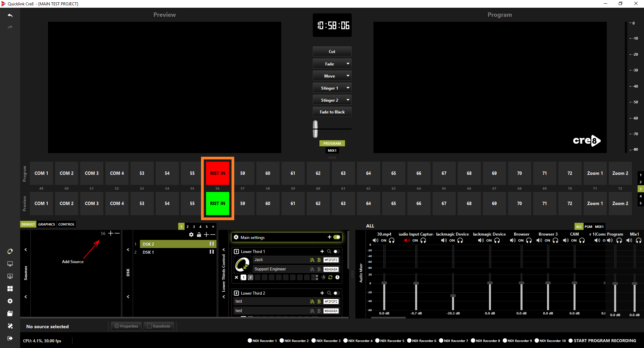Click the Quicklink logo icon in sidebar
The width and height of the screenshot is (644, 348).
tap(10, 251)
